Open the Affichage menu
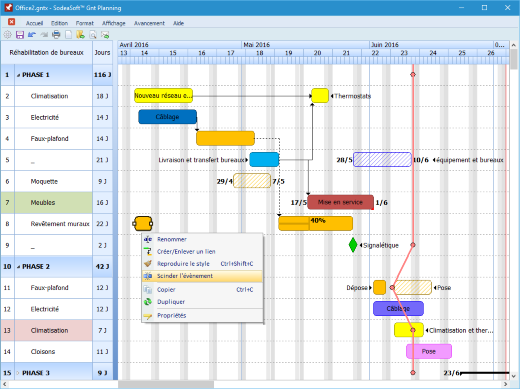Screen dimensions: 520x389 pyautogui.click(x=114, y=23)
